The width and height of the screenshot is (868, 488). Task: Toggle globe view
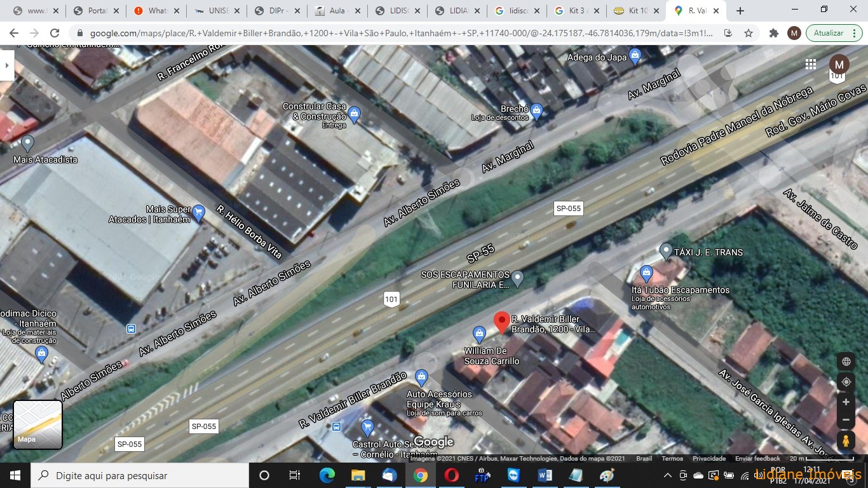click(x=846, y=362)
